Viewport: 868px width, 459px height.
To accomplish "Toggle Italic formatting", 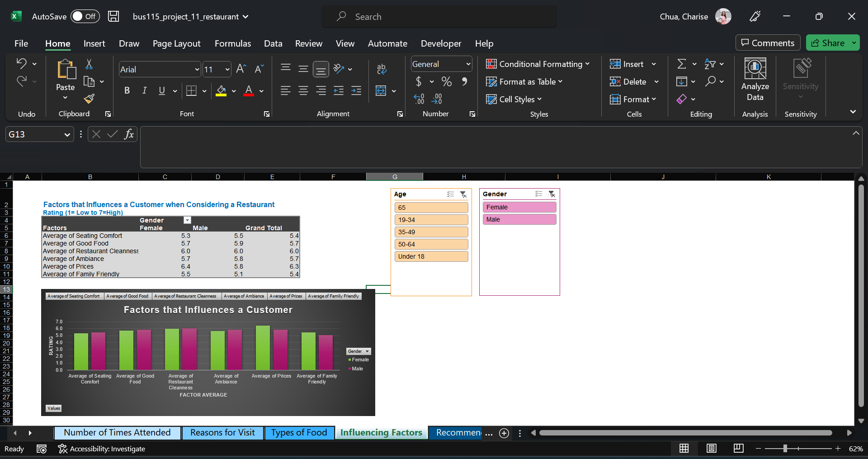I will 144,90.
